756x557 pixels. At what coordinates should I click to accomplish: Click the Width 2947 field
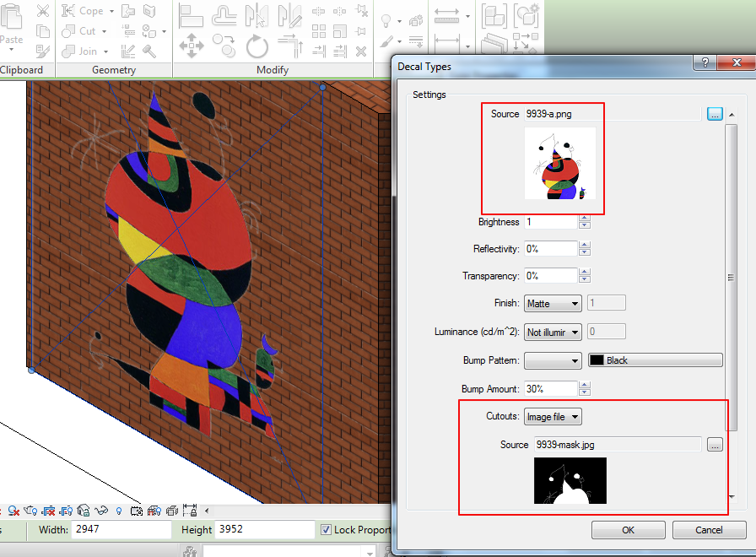[121, 529]
